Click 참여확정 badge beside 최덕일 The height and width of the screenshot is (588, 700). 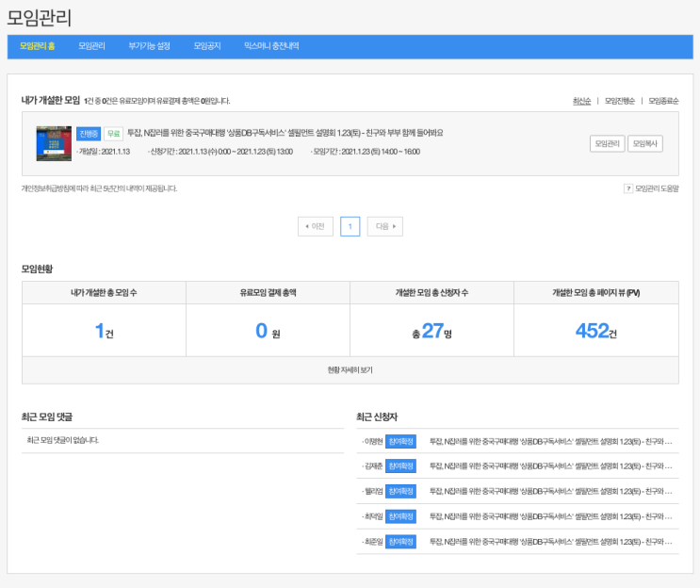click(x=400, y=516)
